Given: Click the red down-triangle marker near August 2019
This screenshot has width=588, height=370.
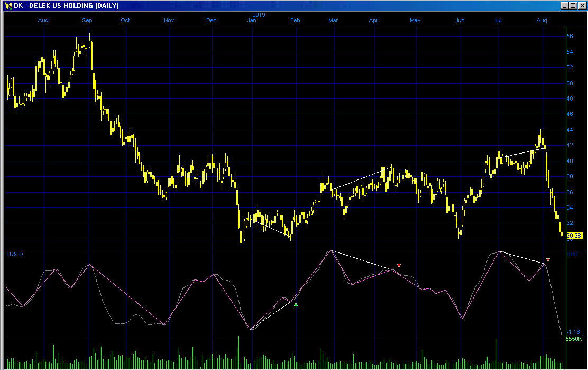Looking at the screenshot, I should 548,260.
